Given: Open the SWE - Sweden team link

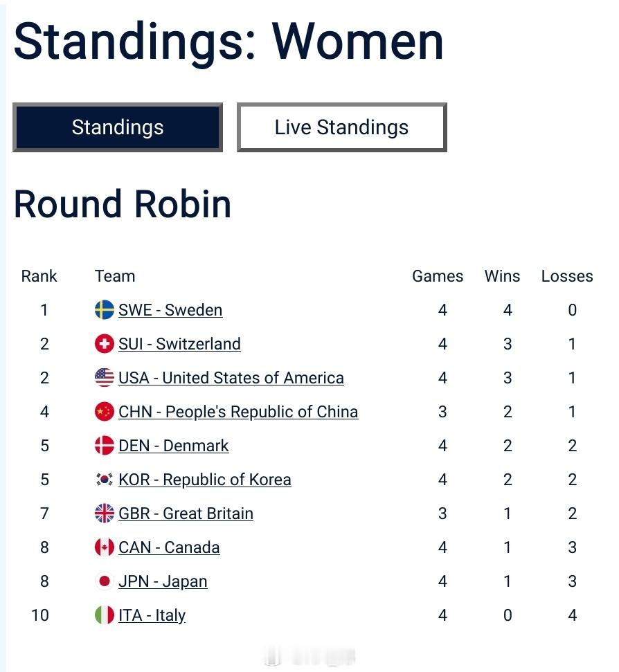Looking at the screenshot, I should [170, 310].
